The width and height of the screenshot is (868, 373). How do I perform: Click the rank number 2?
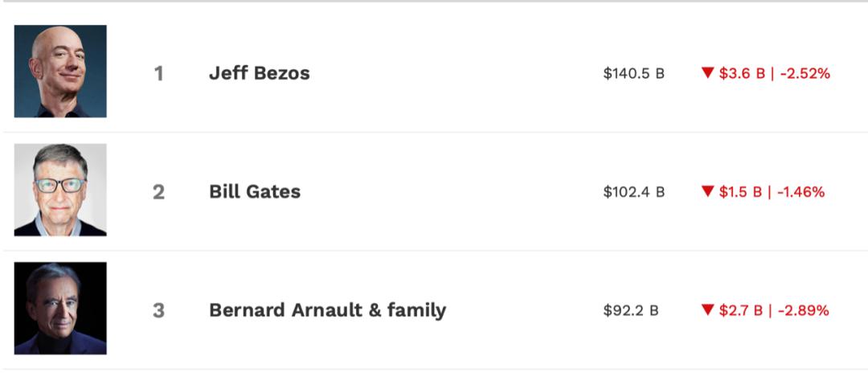pyautogui.click(x=158, y=192)
